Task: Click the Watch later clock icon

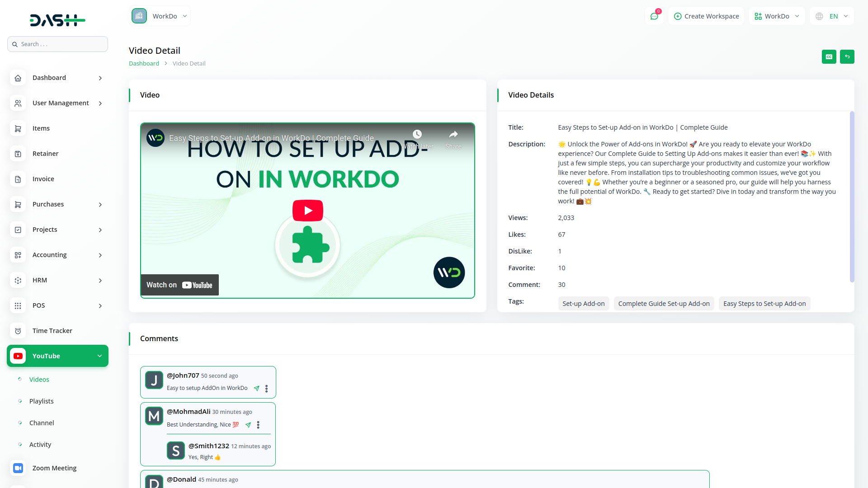Action: tap(417, 135)
